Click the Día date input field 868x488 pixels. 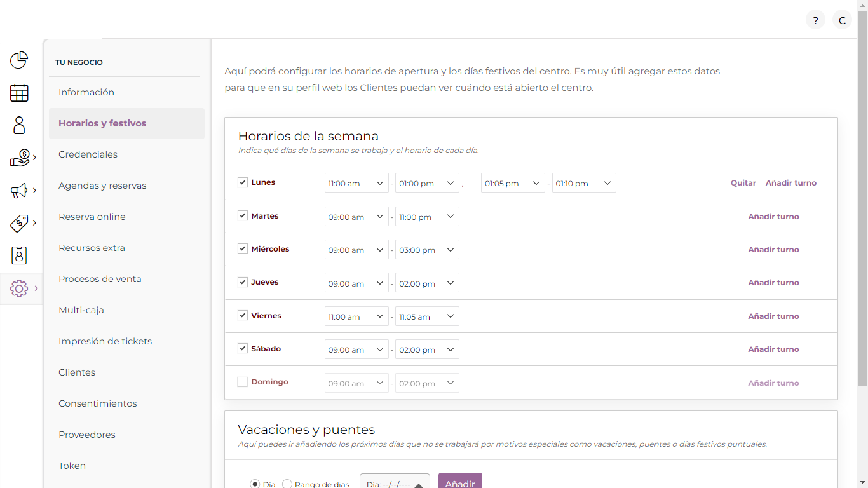point(395,482)
